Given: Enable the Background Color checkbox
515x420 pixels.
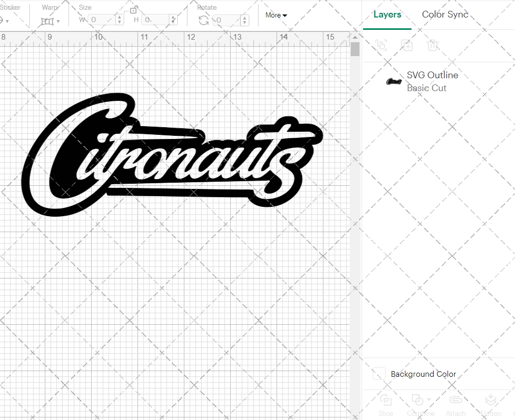Looking at the screenshot, I should pyautogui.click(x=379, y=374).
